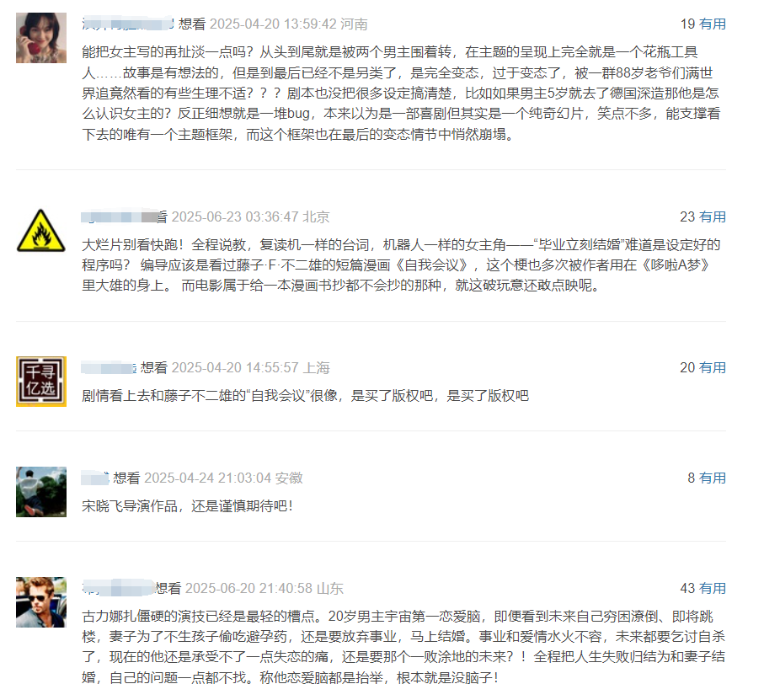Open avatar of man wearing sunglasses

point(41,602)
